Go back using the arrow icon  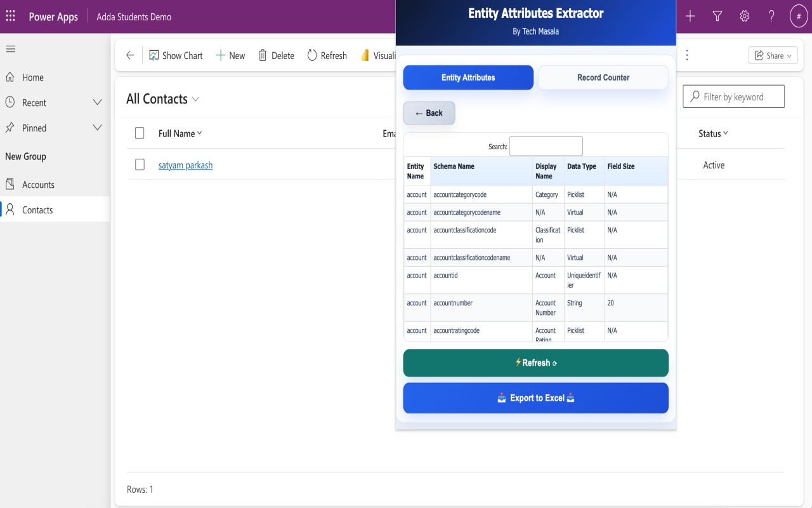[x=130, y=55]
